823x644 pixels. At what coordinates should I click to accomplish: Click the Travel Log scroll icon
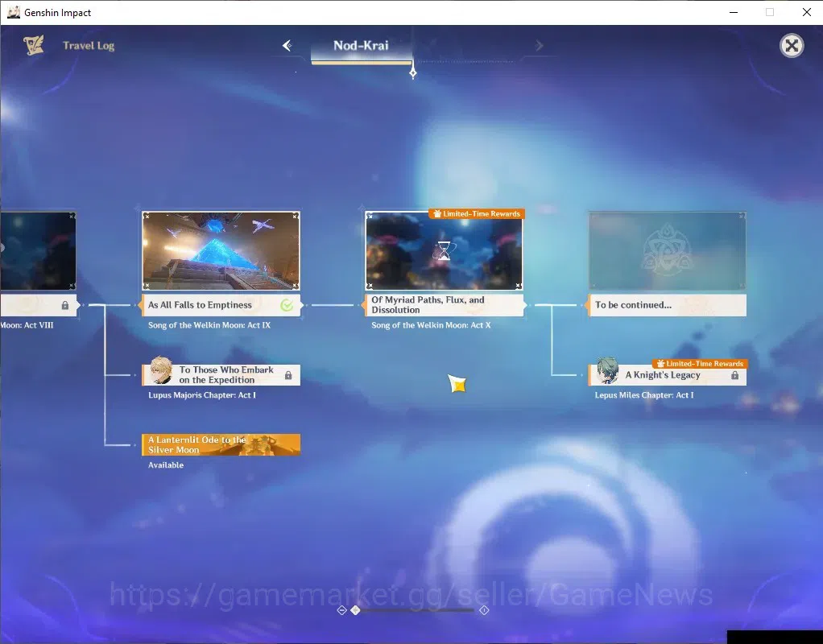pyautogui.click(x=34, y=45)
